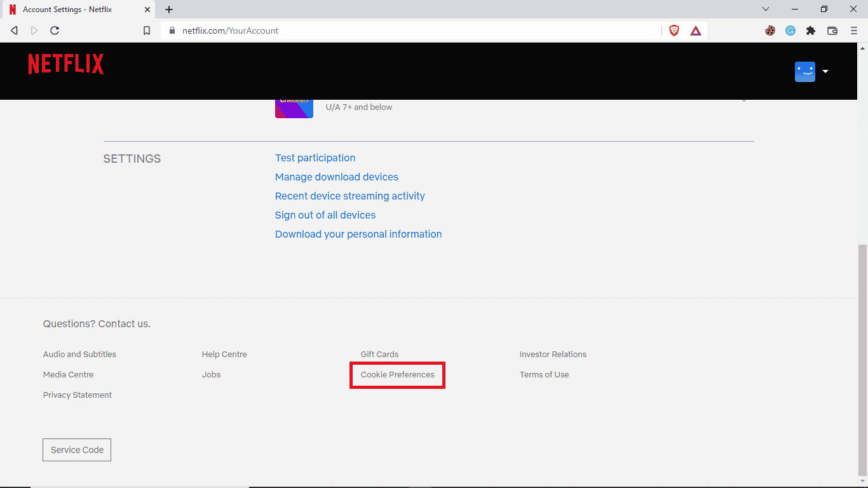Reload the Netflix account page
Viewport: 868px width, 488px height.
(55, 30)
